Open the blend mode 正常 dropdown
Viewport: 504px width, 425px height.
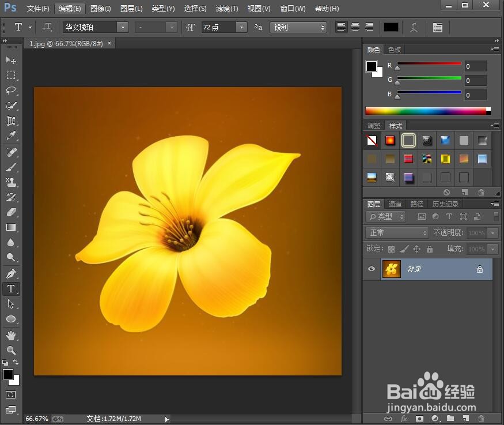click(397, 232)
